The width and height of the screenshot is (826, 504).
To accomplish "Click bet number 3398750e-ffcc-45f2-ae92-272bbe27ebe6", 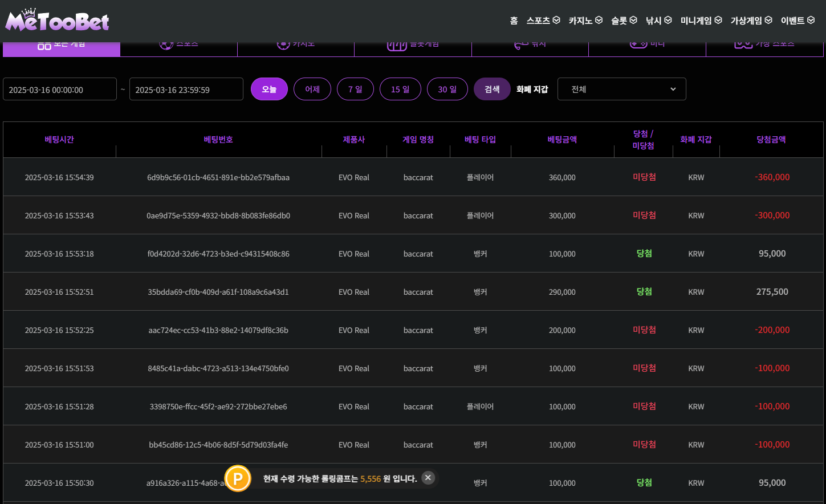I will coord(218,407).
